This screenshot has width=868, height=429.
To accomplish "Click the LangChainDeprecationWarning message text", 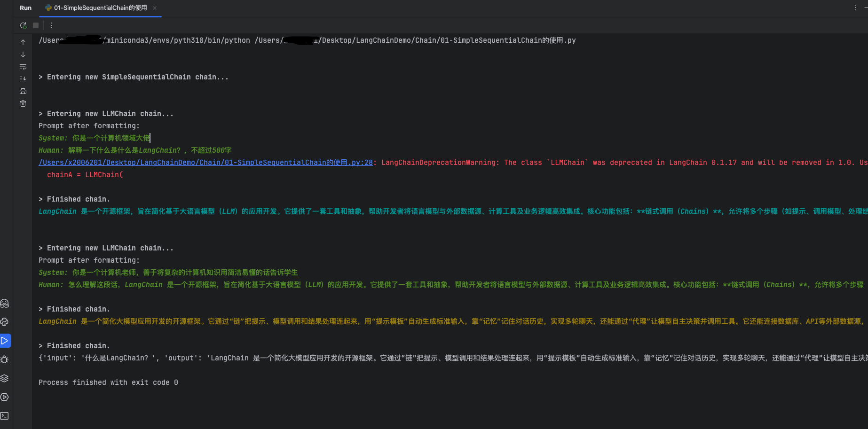I will pyautogui.click(x=624, y=163).
